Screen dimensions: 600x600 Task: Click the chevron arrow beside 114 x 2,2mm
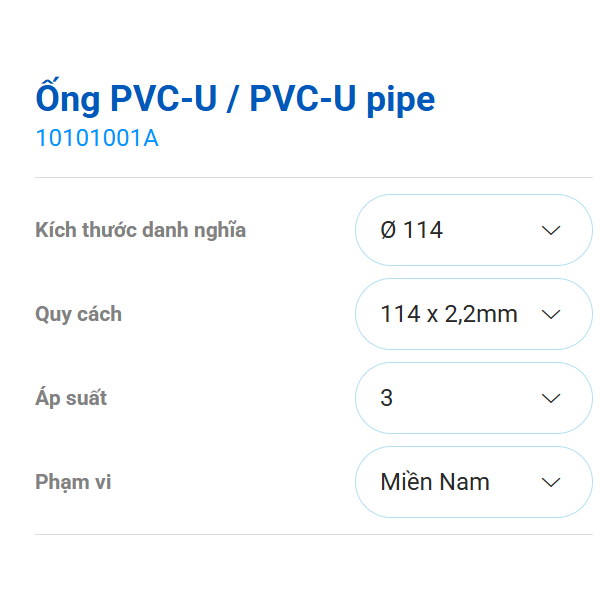(x=550, y=315)
